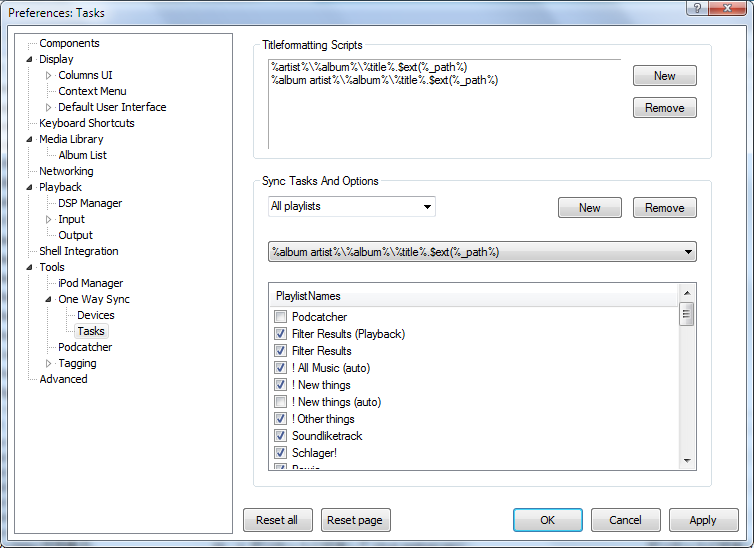Click New in Titleformatting Scripts section

point(664,76)
